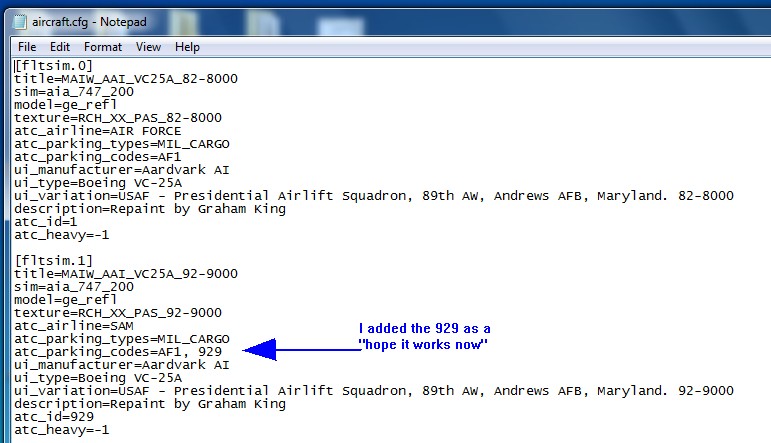Viewport: 771px width, 443px height.
Task: Click the atc_parking_codes=AF1 line under fltsim.0
Action: pyautogui.click(x=97, y=157)
